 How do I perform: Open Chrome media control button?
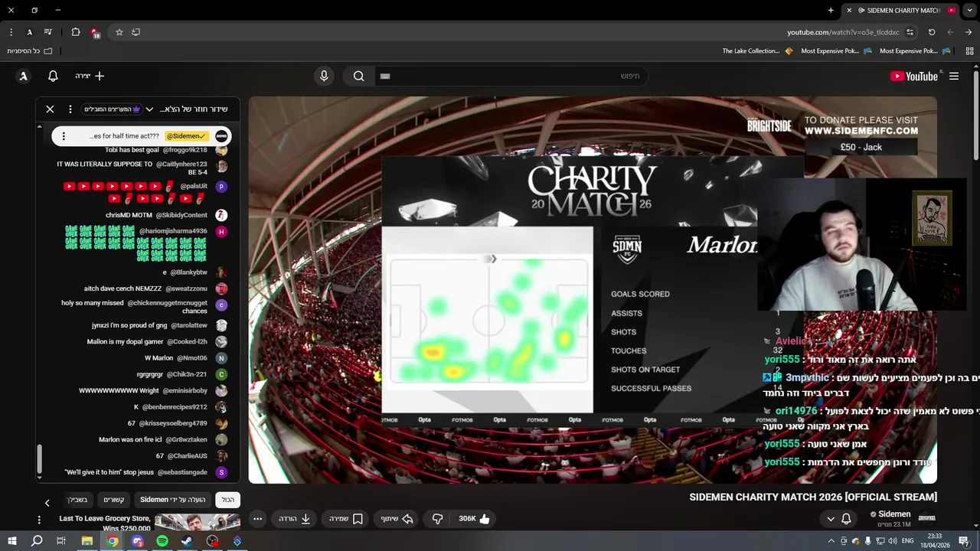tap(48, 32)
